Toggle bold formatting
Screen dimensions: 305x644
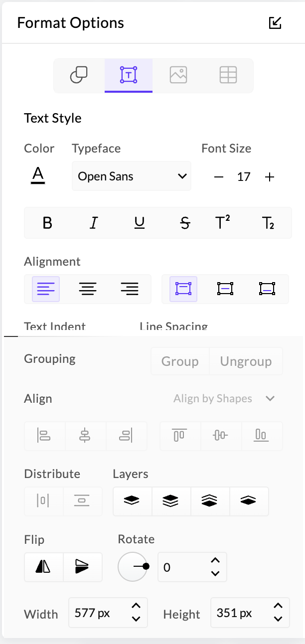(47, 223)
